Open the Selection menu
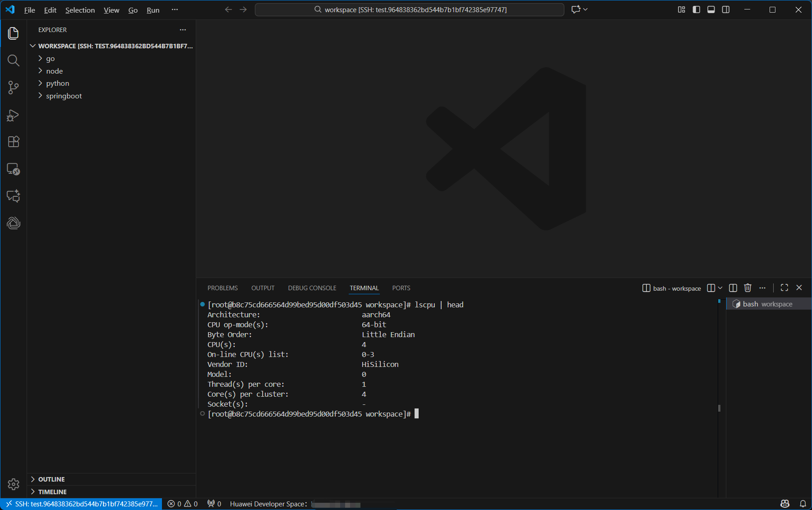The image size is (812, 510). point(80,10)
